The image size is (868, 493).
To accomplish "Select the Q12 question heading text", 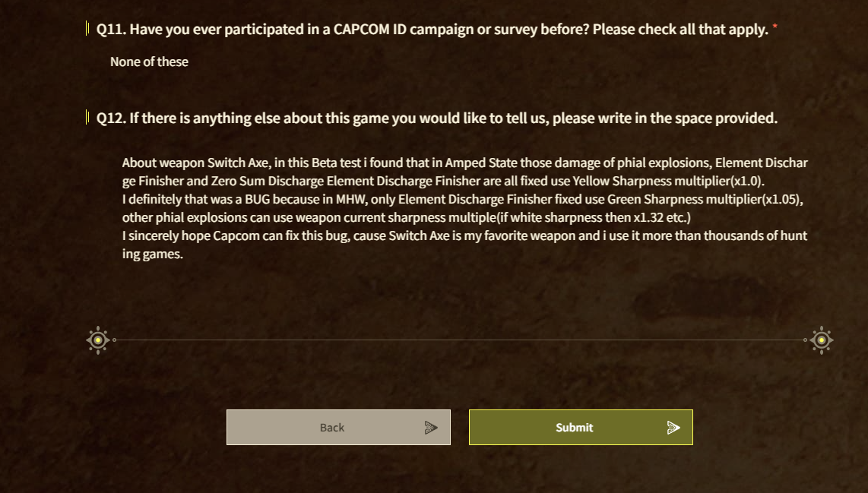I will 436,118.
